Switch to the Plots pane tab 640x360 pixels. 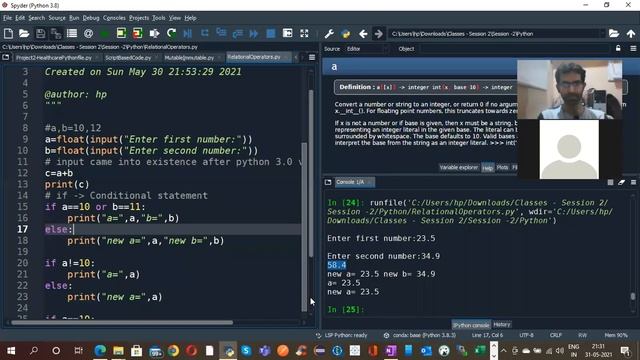[x=502, y=167]
